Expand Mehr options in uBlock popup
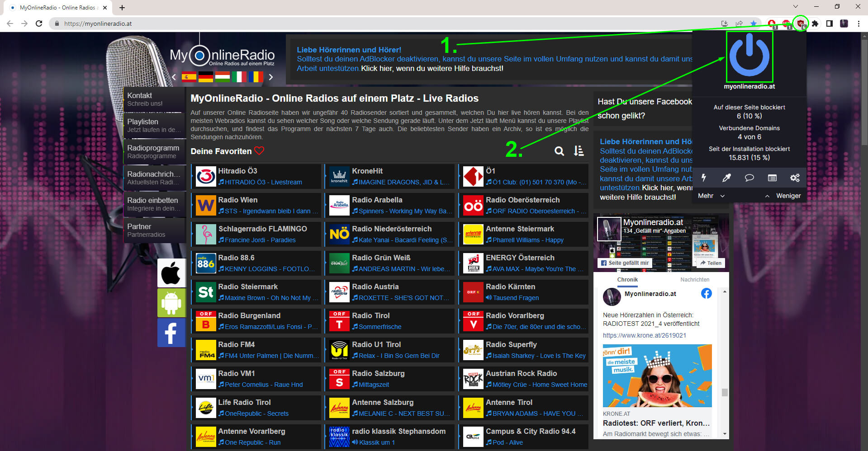Viewport: 868px width, 451px height. 711,196
